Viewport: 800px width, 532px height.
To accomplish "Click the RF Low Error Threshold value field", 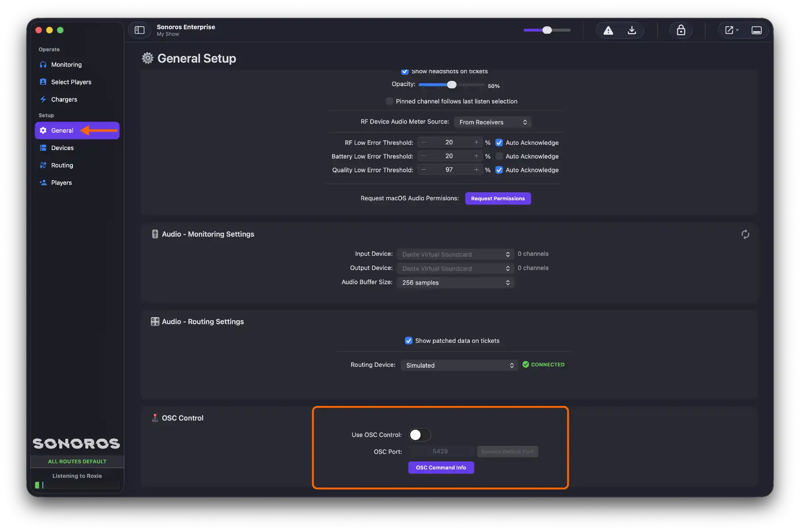I will point(449,143).
